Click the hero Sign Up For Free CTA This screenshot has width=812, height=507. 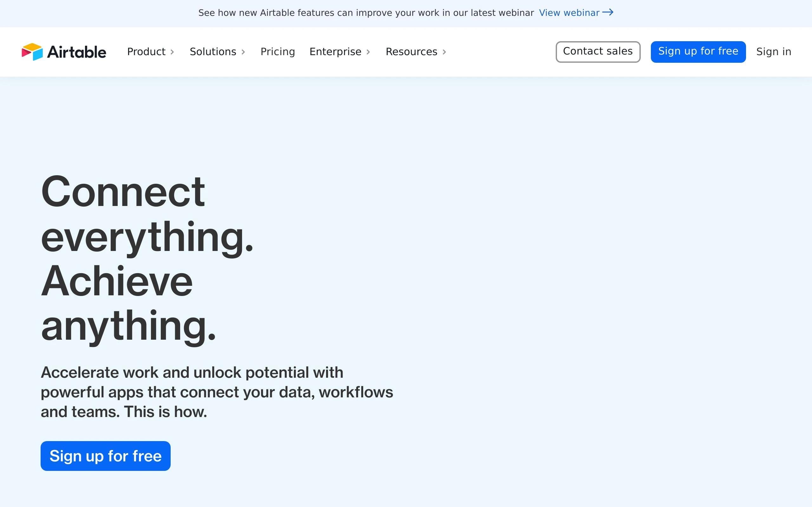[x=106, y=456]
